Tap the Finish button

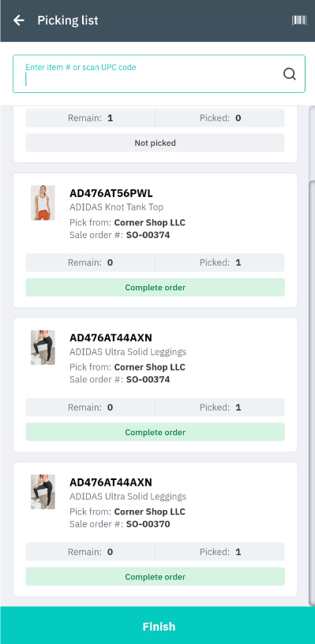158,626
